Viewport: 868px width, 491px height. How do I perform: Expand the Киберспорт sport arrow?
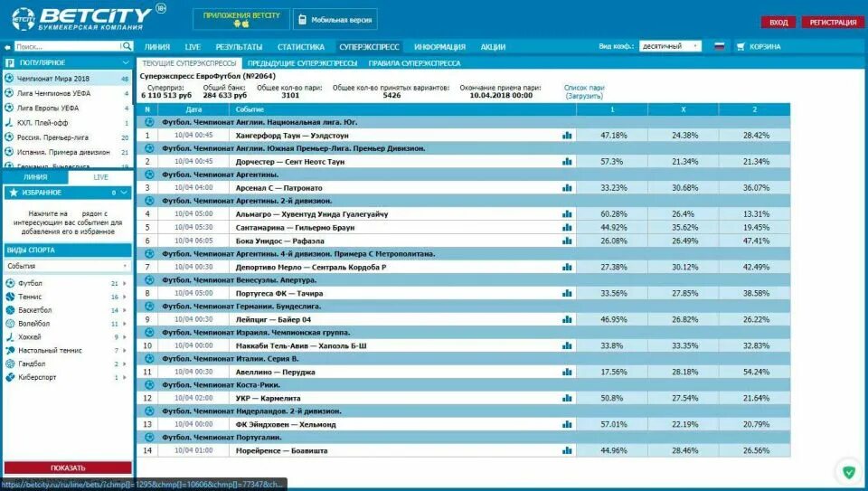point(125,378)
